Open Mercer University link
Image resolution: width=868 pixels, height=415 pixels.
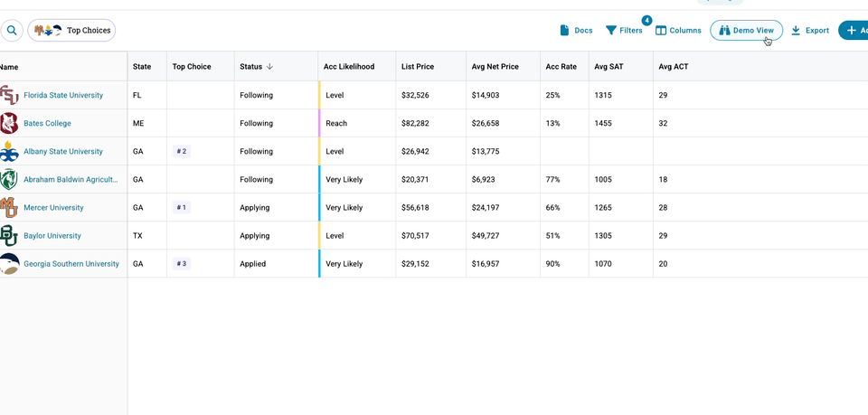pos(53,208)
